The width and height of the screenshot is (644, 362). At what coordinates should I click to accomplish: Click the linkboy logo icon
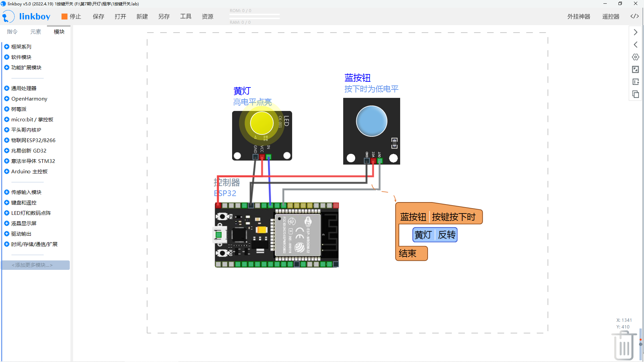pos(8,16)
